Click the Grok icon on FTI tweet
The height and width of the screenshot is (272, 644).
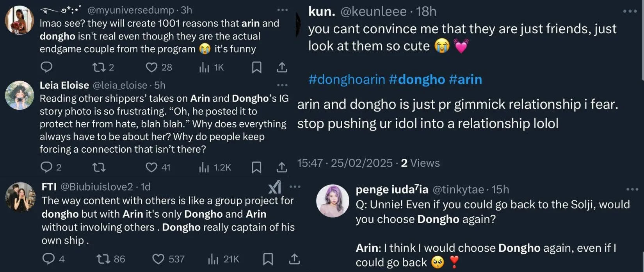(x=275, y=187)
